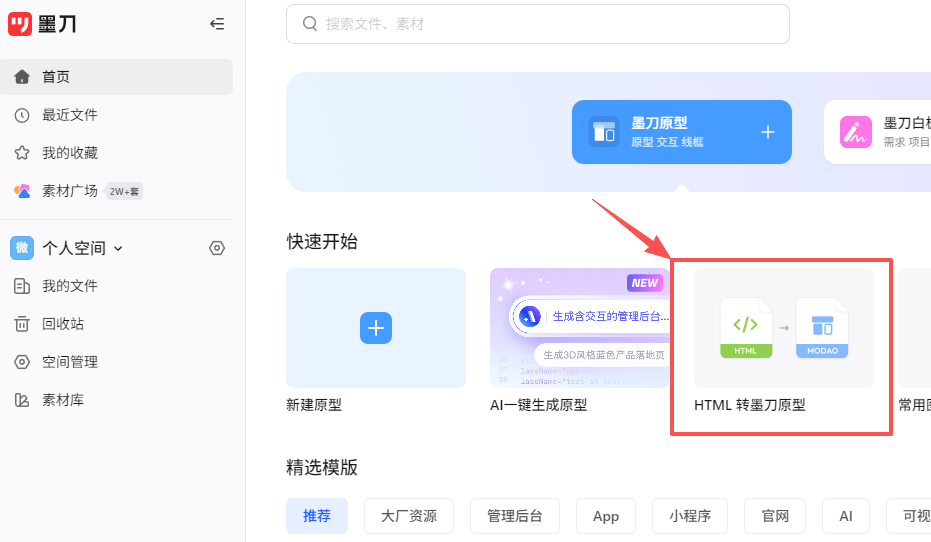
Task: Click the 微 workspace avatar
Action: pyautogui.click(x=22, y=248)
